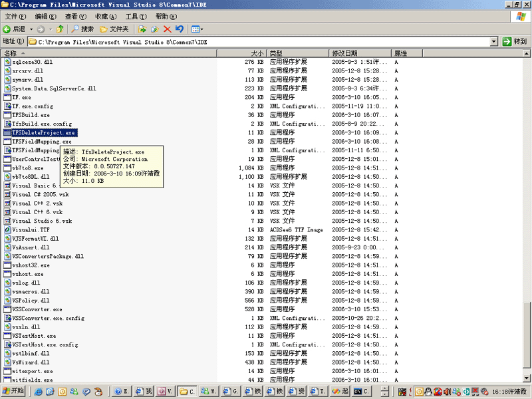Sort by the 类型 column header
This screenshot has width=532, height=399.
pyautogui.click(x=297, y=53)
